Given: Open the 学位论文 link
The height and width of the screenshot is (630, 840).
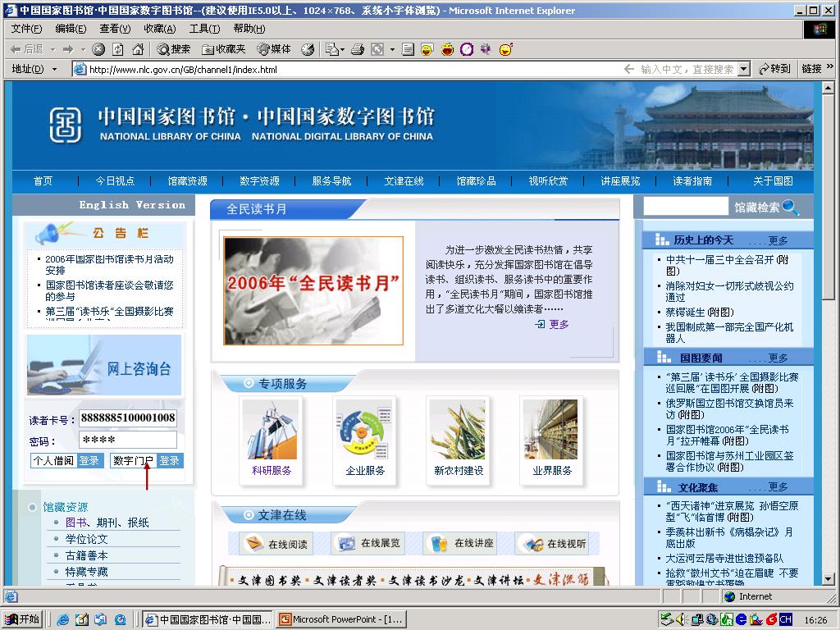Looking at the screenshot, I should point(86,539).
